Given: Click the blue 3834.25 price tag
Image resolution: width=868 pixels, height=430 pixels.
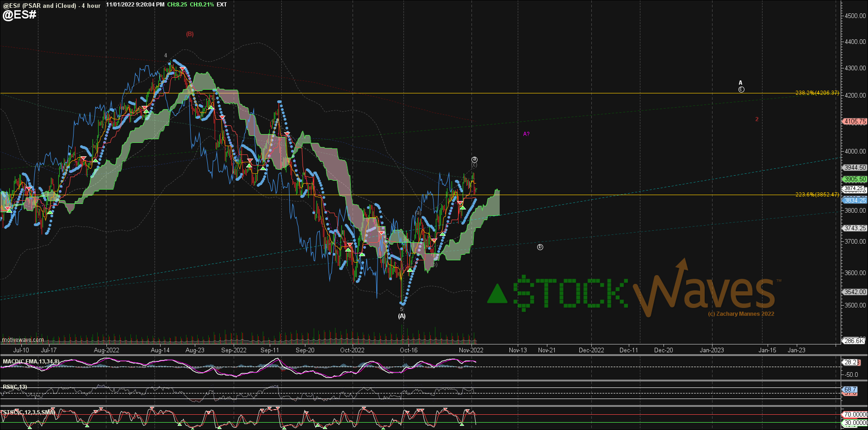Looking at the screenshot, I should pos(854,200).
